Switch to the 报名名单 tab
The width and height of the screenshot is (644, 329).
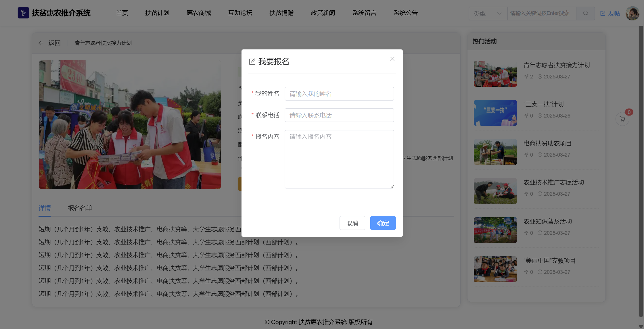[x=80, y=208]
